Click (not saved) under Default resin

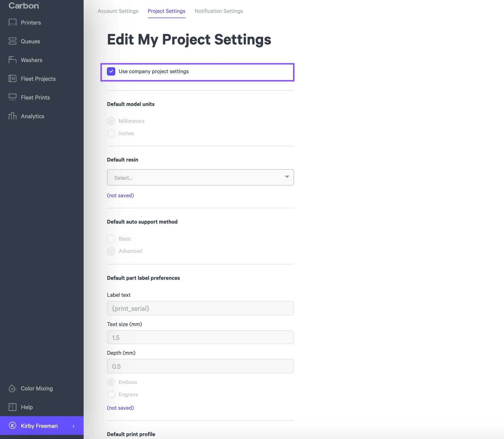(120, 196)
